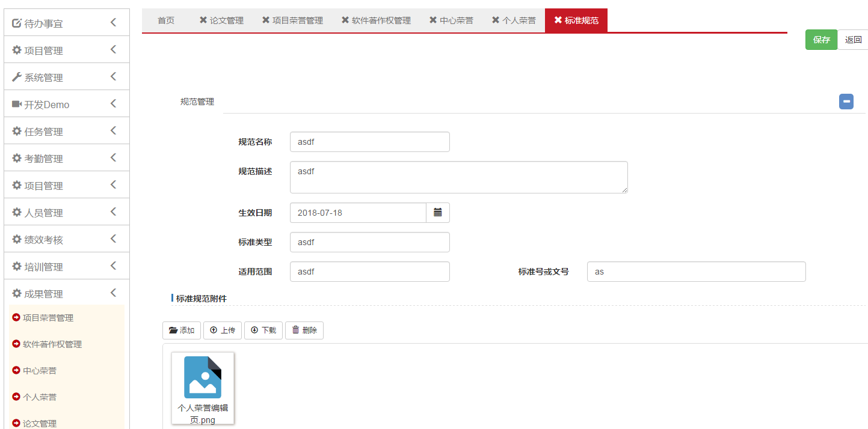Click the calendar icon beside 生效日期
This screenshot has height=429, width=868.
click(438, 213)
